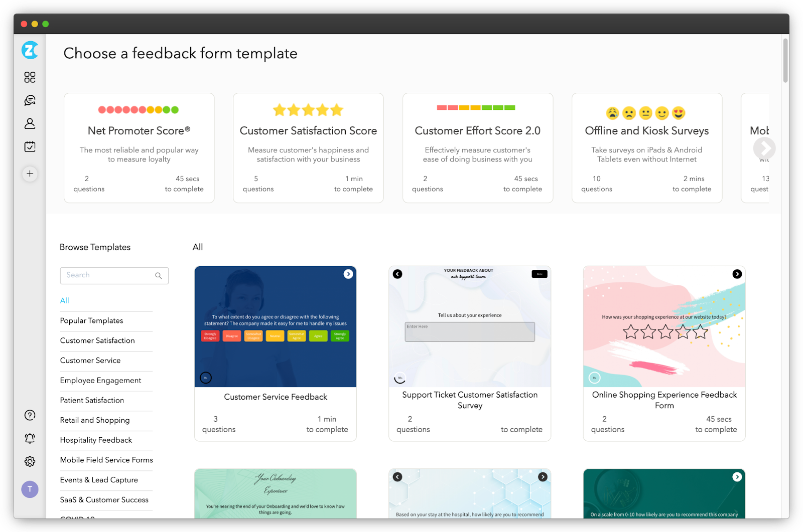
Task: Open the calendar tasks icon in the sidebar
Action: (x=30, y=146)
